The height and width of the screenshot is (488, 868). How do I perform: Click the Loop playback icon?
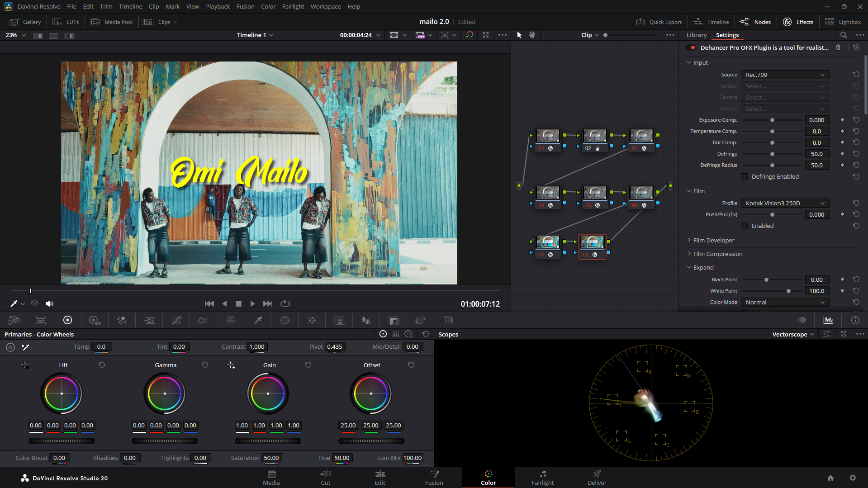(x=285, y=303)
